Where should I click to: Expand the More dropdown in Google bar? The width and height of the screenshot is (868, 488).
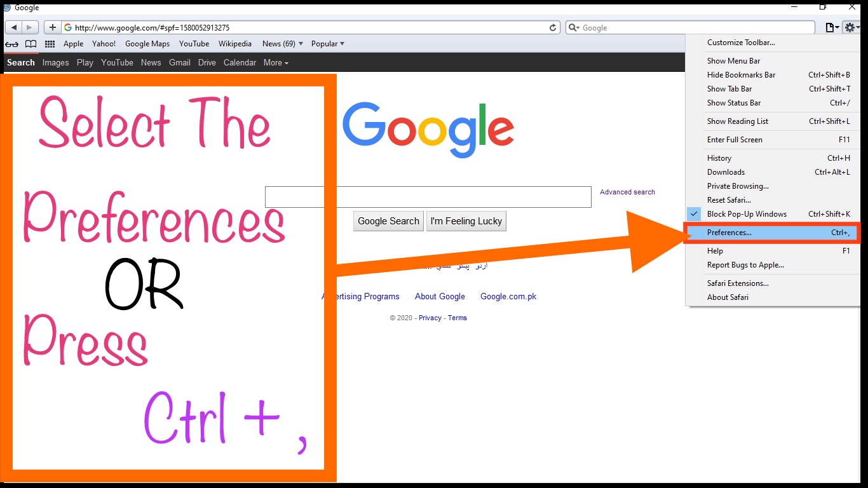pos(276,63)
